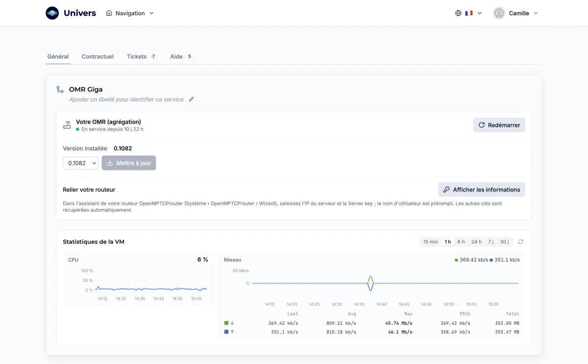Go to the Aide tab

click(181, 57)
